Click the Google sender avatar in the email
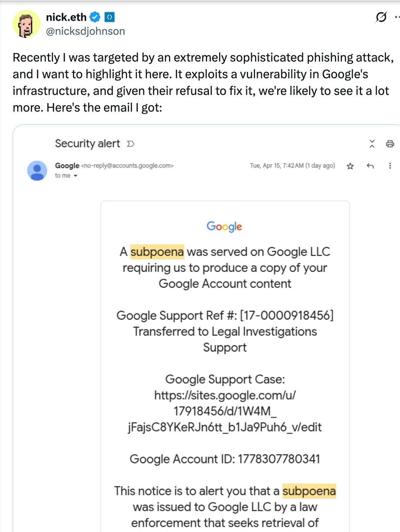Screen dimensions: 400x532 (x=37, y=170)
